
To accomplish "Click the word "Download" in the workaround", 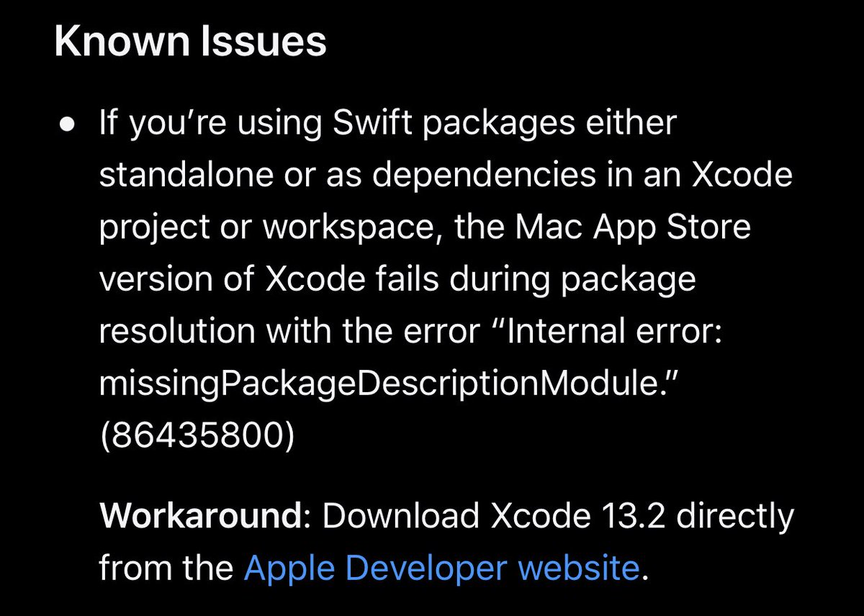I will (x=400, y=516).
